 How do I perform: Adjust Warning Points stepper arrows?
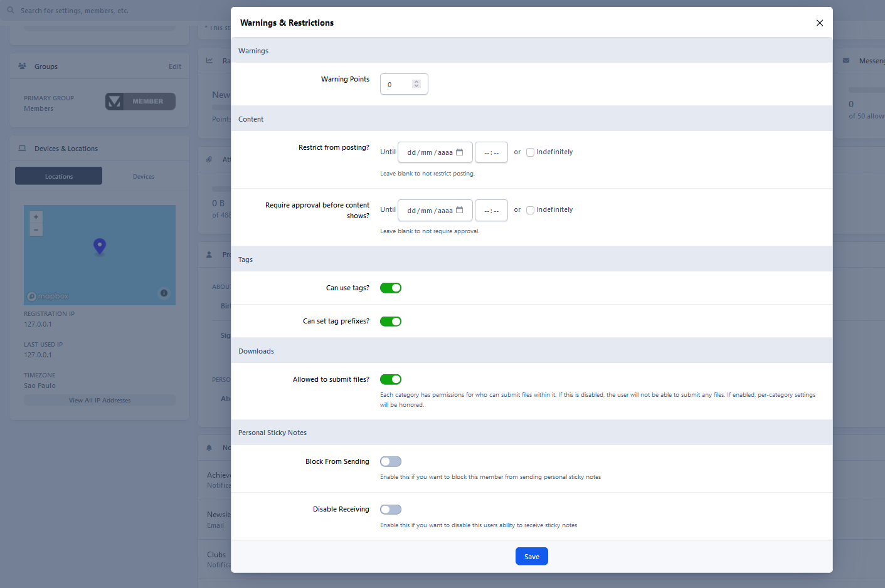416,84
